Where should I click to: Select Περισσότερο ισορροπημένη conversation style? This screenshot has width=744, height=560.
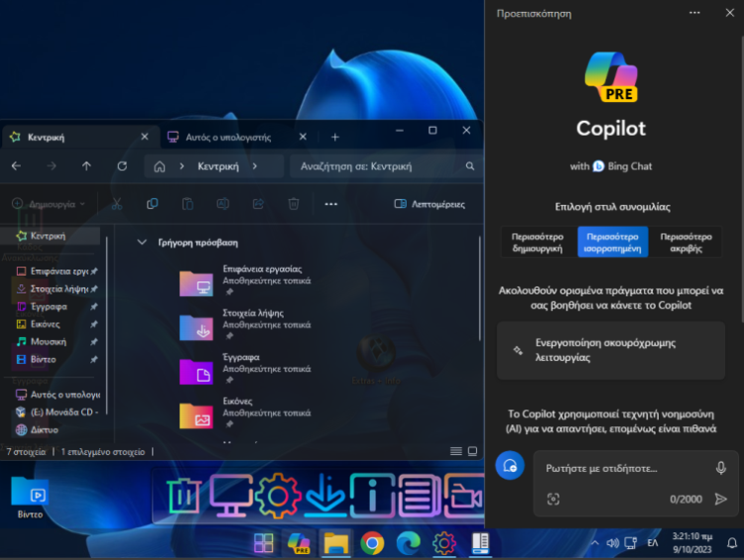pos(613,242)
